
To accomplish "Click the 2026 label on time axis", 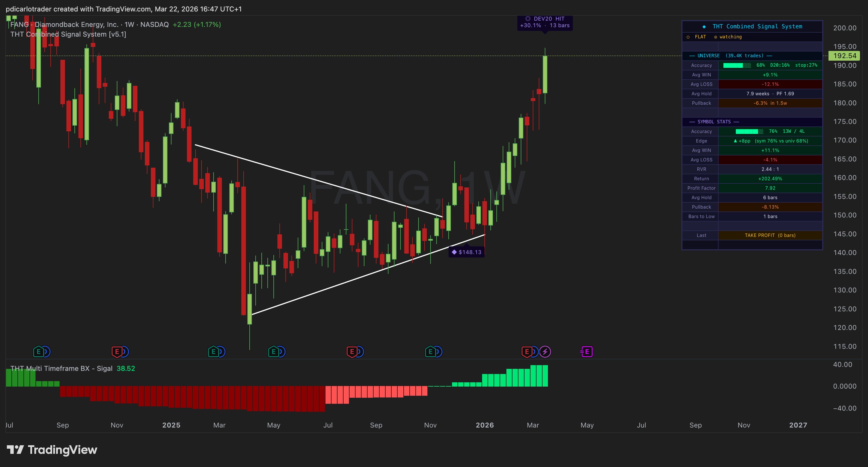I will tap(485, 425).
